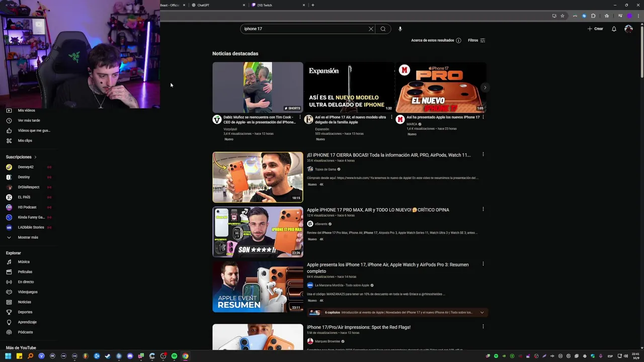Open options menu for Resumen completo video
Screen dimensions: 644x362
tap(483, 264)
